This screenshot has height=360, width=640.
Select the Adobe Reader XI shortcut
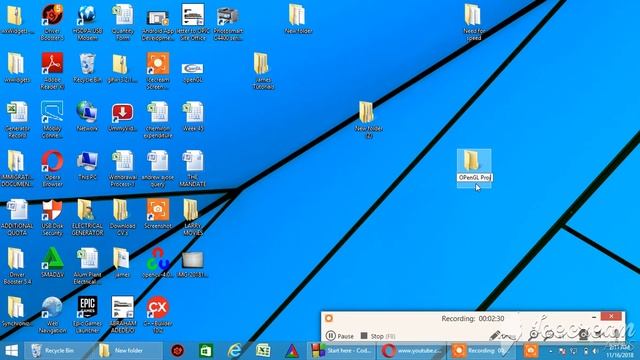(52, 70)
